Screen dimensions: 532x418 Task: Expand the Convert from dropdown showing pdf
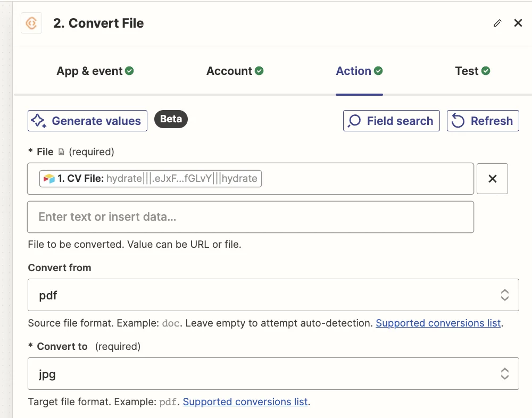click(273, 295)
